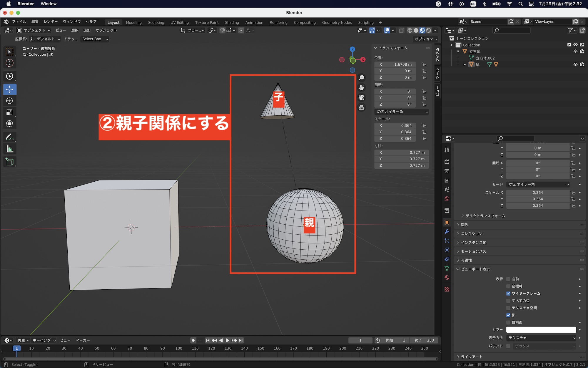Select the 3D Cursor tool
Viewport: 588px width, 368px height.
point(9,63)
